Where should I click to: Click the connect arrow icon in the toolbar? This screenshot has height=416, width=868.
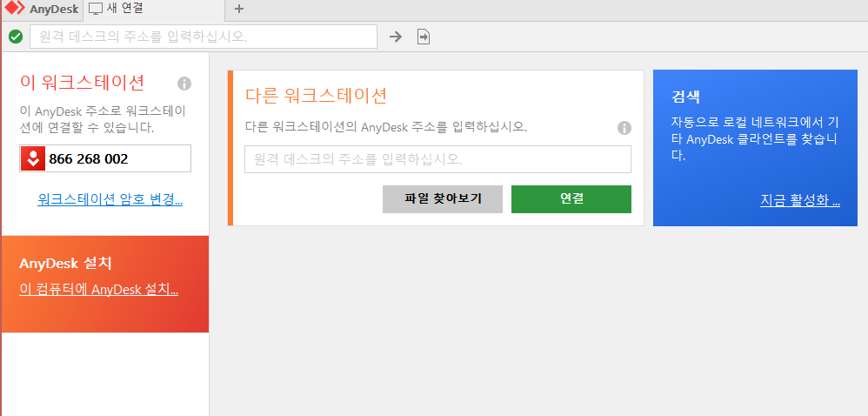tap(395, 37)
